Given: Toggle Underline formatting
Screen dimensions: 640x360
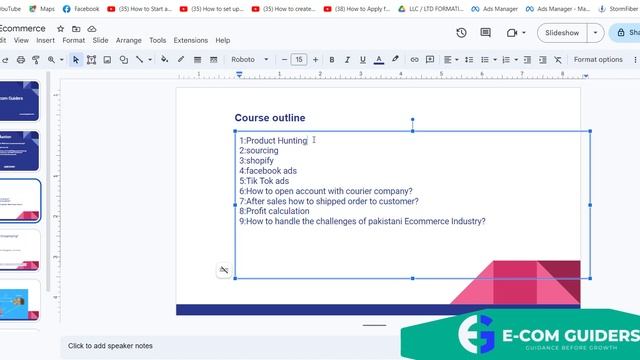Looking at the screenshot, I should 362,60.
